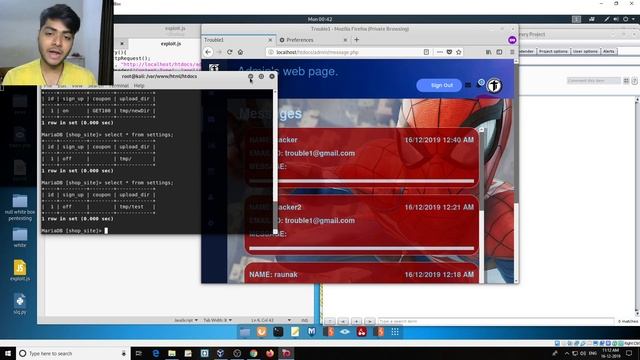This screenshot has width=640, height=360.
Task: Open Firefox library icon
Action: click(x=489, y=52)
